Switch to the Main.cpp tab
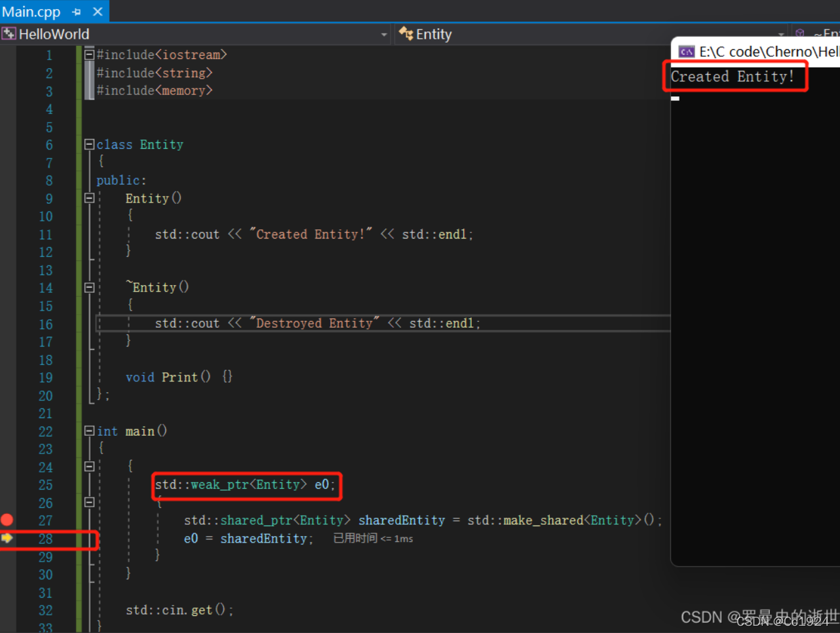Screen dimensions: 840x633 pyautogui.click(x=31, y=11)
